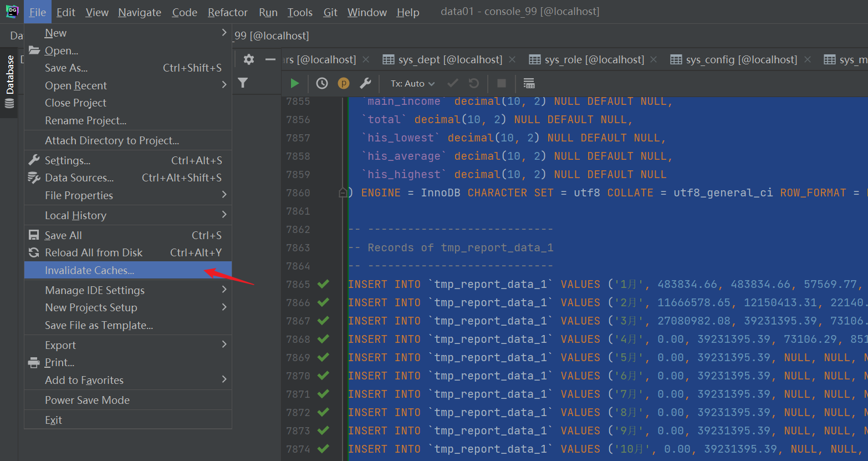Hide database panel with minus icon

tap(270, 59)
